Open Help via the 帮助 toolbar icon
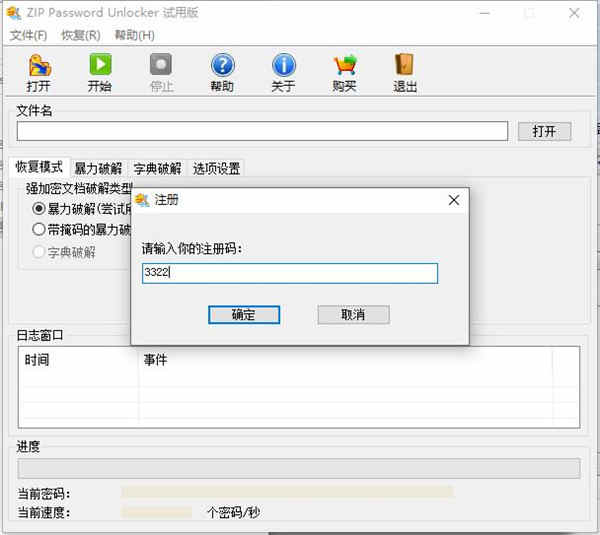 click(222, 73)
